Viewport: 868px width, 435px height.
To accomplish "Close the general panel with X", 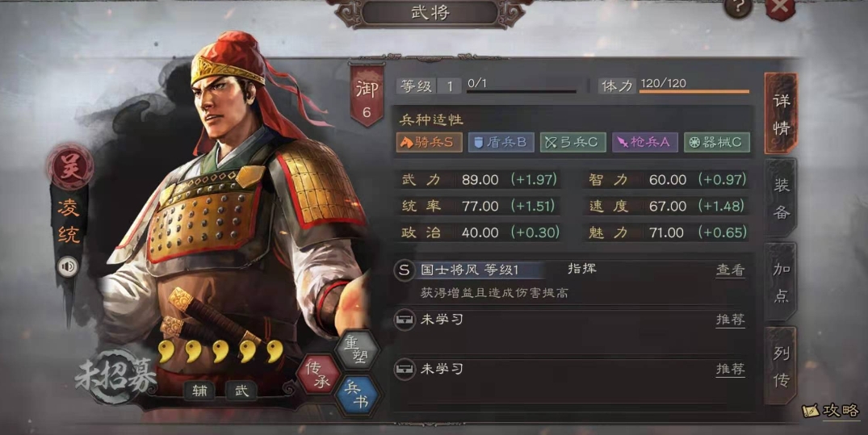I will coord(781,7).
